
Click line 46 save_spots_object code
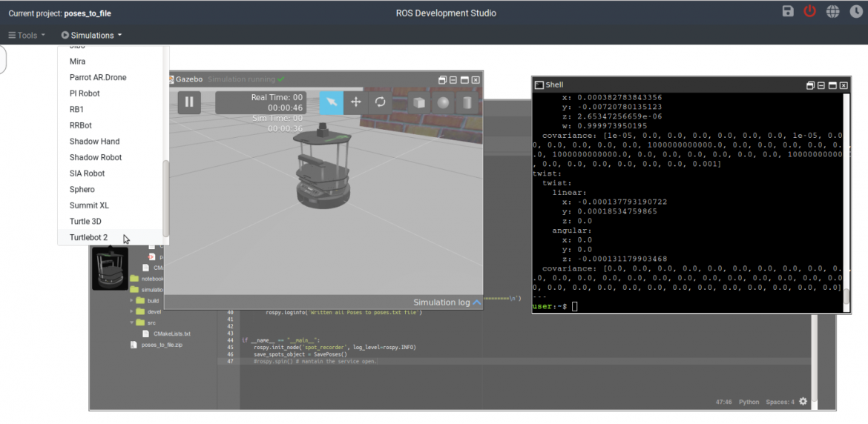pos(300,354)
